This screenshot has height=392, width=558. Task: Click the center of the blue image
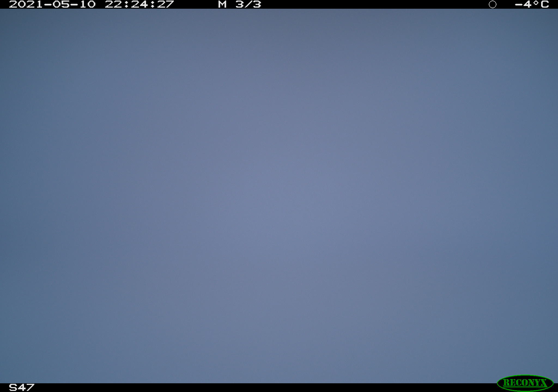click(x=279, y=196)
